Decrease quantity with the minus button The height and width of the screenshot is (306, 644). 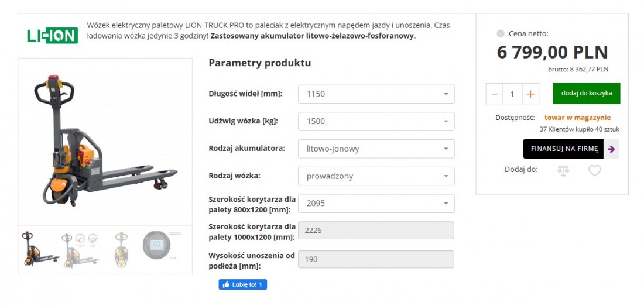coord(495,94)
